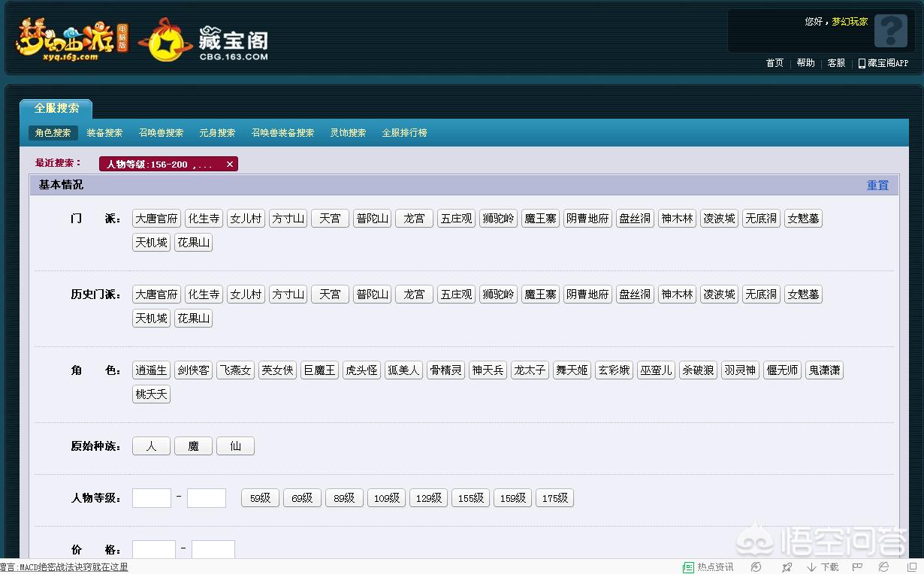Click the minimum 人物等级 input field
Image resolution: width=924 pixels, height=574 pixels.
tap(152, 498)
